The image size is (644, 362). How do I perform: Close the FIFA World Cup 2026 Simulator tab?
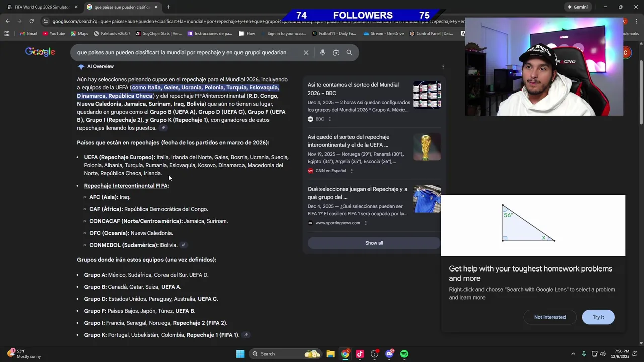pyautogui.click(x=76, y=7)
